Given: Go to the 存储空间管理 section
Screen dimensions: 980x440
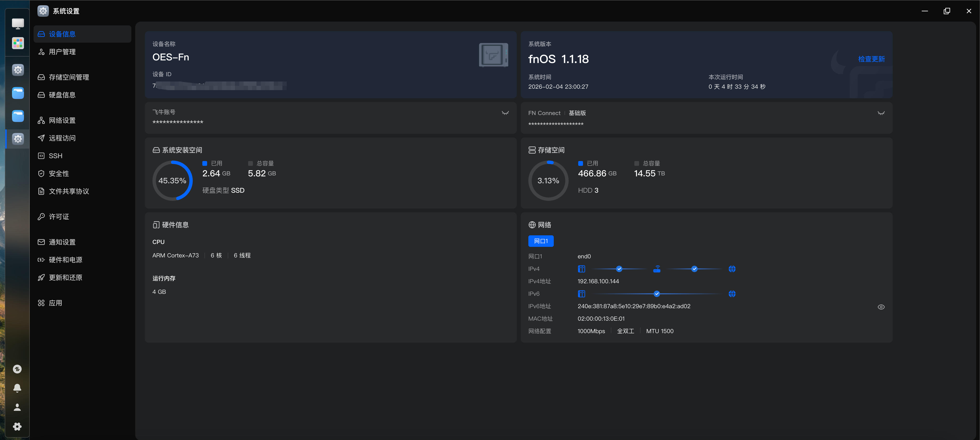Looking at the screenshot, I should coord(69,77).
